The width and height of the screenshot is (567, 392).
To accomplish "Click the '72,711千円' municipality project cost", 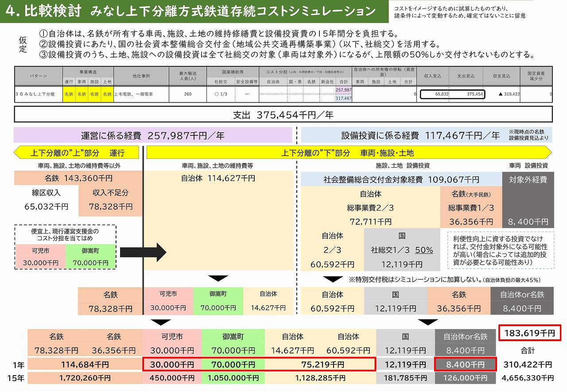I will [x=370, y=221].
